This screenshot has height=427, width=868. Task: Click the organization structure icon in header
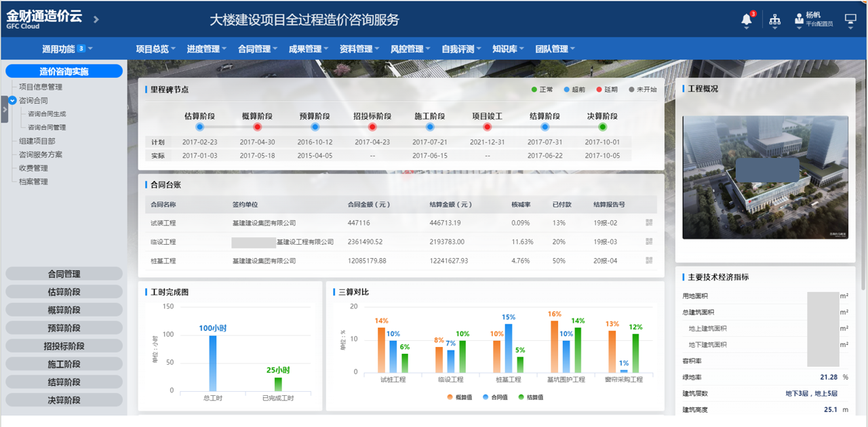point(775,21)
